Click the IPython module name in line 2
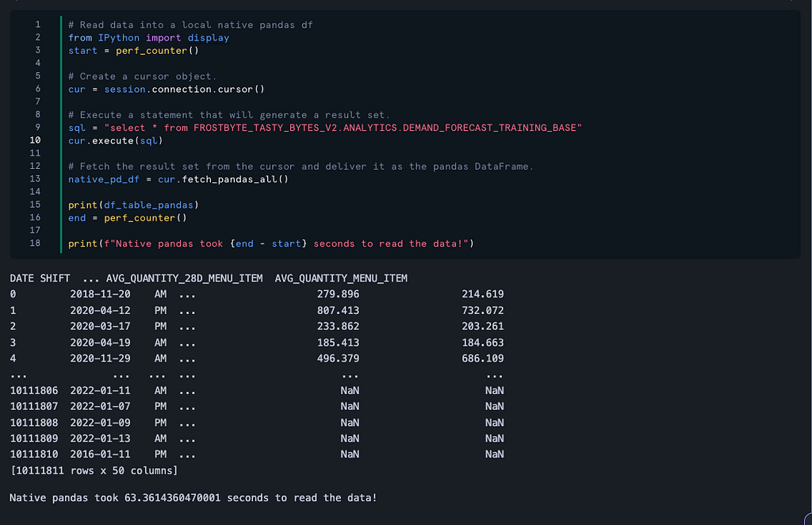 (x=119, y=38)
